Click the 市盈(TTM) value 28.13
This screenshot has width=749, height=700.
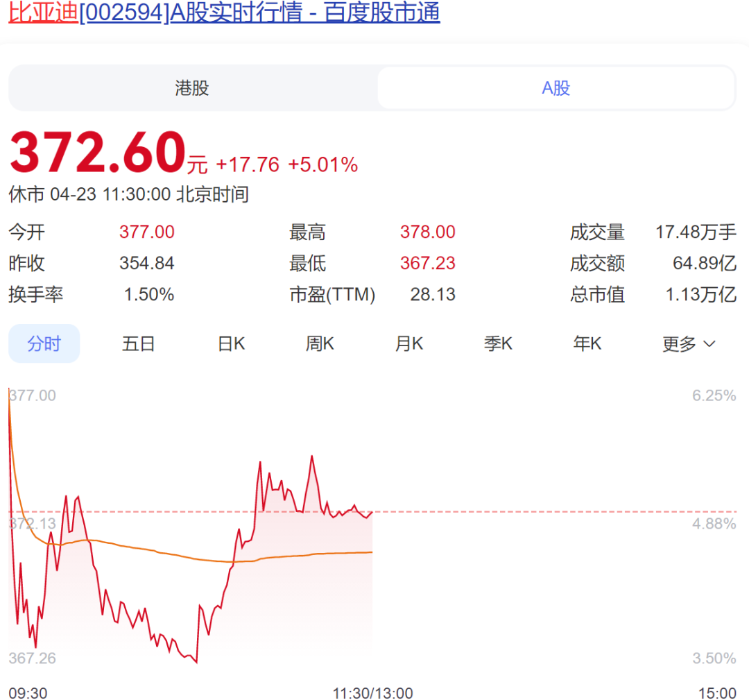[x=433, y=294]
